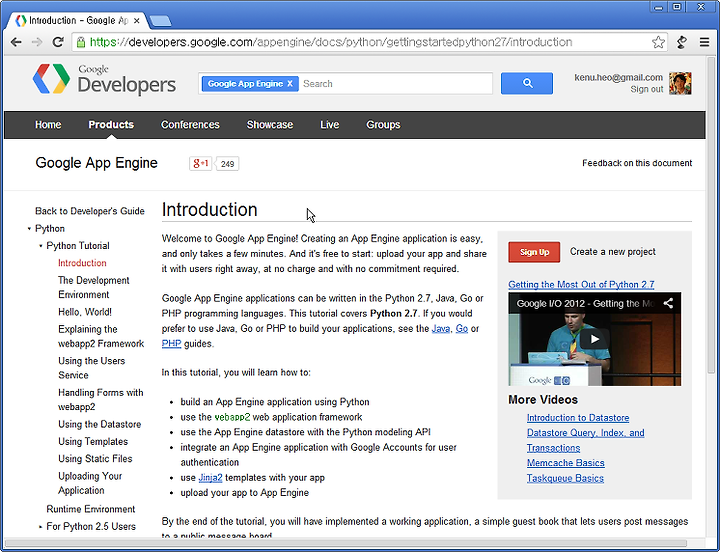Click the share icon on the video
The width and height of the screenshot is (720, 552).
(x=668, y=303)
